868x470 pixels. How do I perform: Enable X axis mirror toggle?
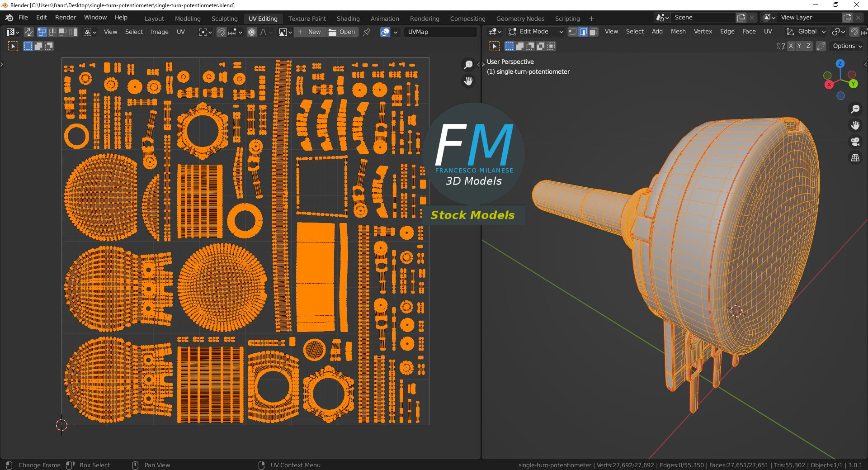click(x=790, y=46)
